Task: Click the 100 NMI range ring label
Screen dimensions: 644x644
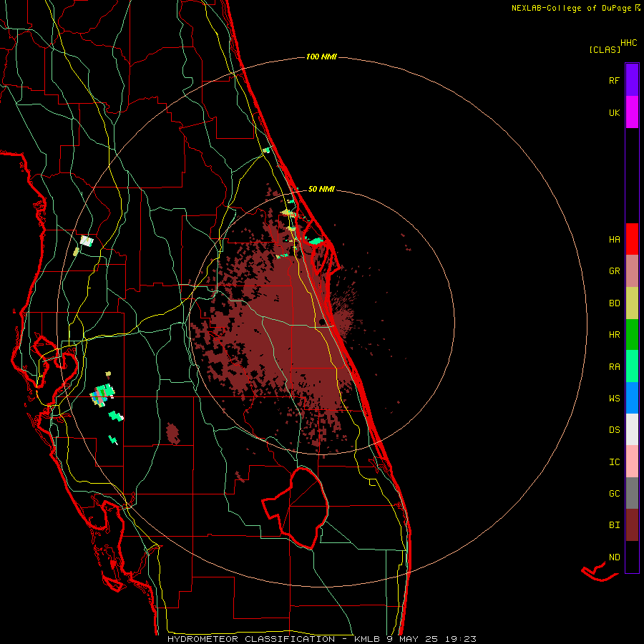Action: point(321,57)
